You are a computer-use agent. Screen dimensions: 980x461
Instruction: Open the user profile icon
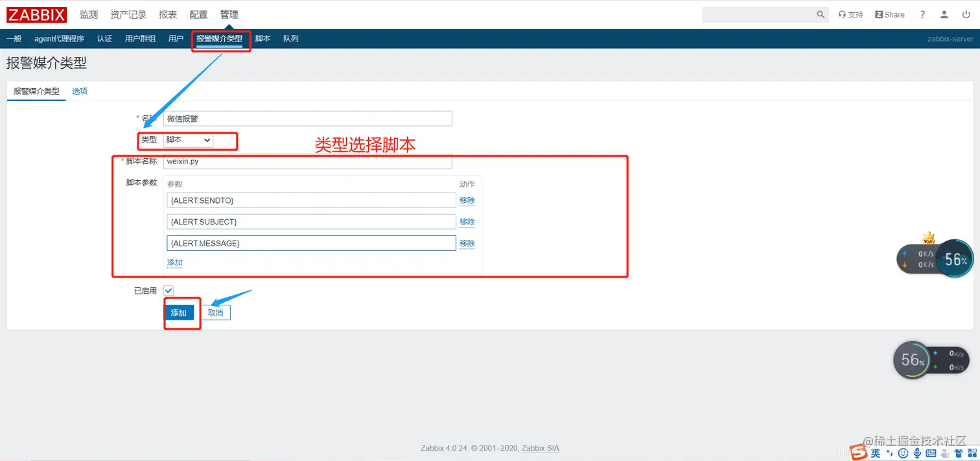click(x=944, y=14)
